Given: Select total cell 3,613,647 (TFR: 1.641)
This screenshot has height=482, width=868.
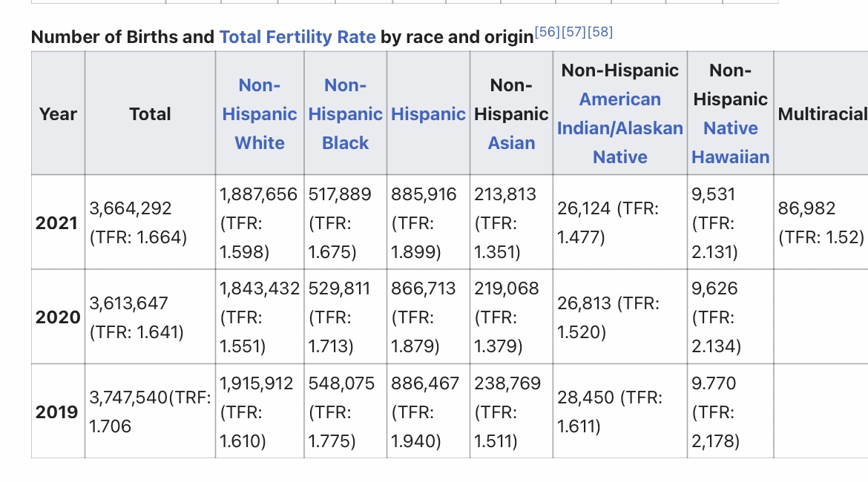Looking at the screenshot, I should pos(150,317).
